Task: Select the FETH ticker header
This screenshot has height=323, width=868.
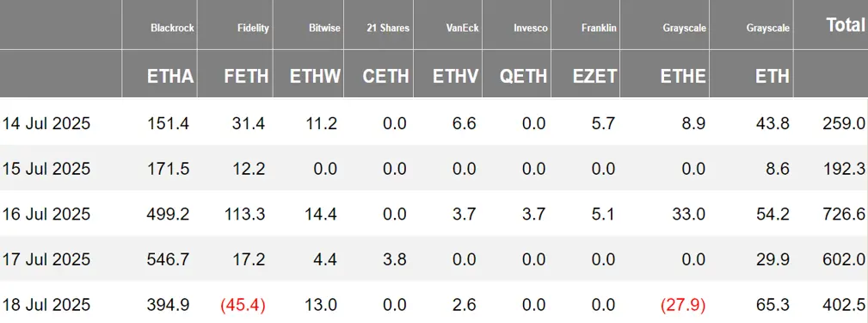Action: (246, 77)
